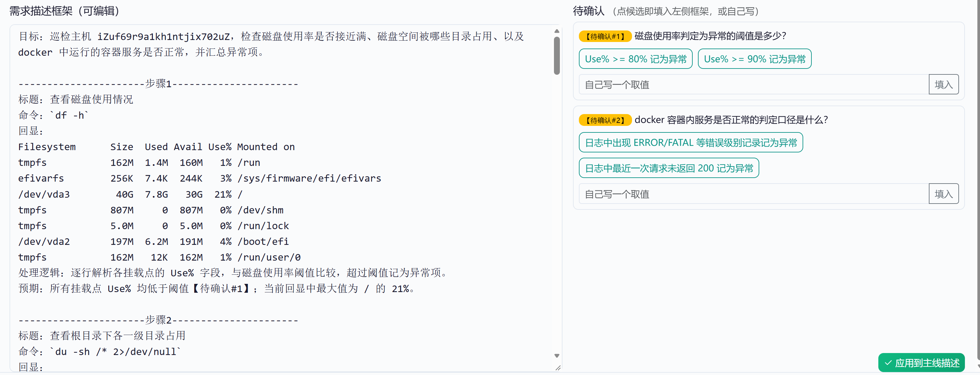This screenshot has width=980, height=375.
Task: Click the 【待确认#1】 placeholder in the 预期 line
Action: point(221,289)
